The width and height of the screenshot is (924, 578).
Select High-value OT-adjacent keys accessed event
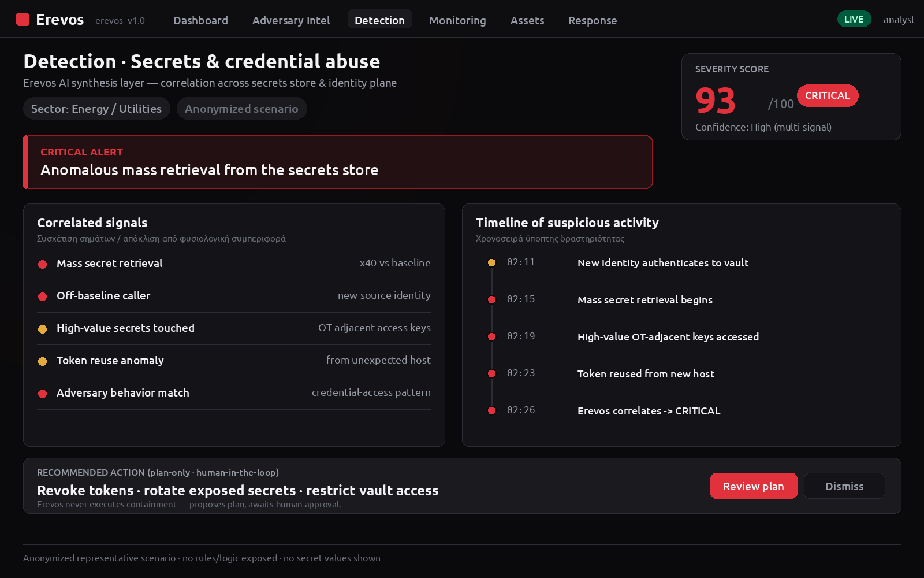tap(668, 337)
